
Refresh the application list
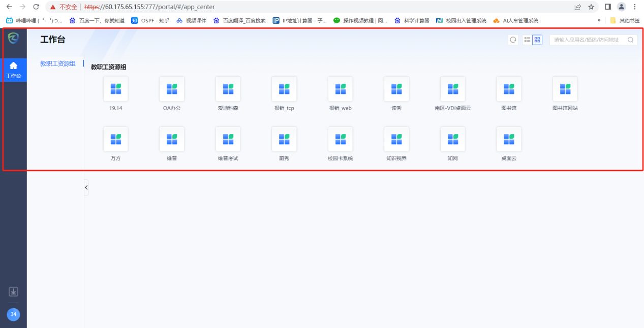[x=513, y=40]
